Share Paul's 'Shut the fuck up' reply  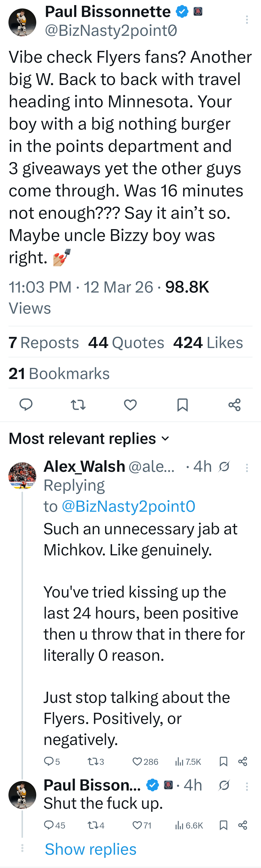pyautogui.click(x=242, y=825)
